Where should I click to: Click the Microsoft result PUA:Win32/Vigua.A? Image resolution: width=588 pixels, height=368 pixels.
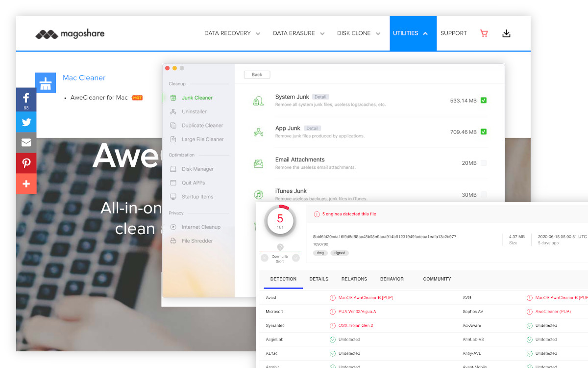point(357,312)
